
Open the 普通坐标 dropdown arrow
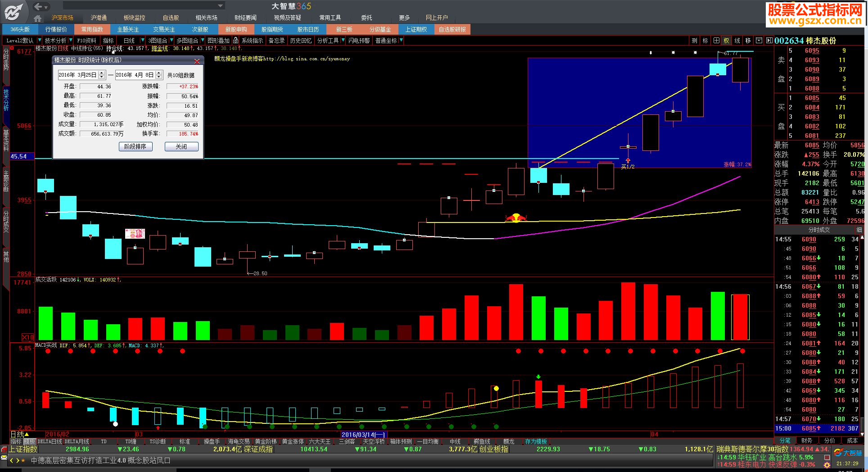click(x=401, y=41)
